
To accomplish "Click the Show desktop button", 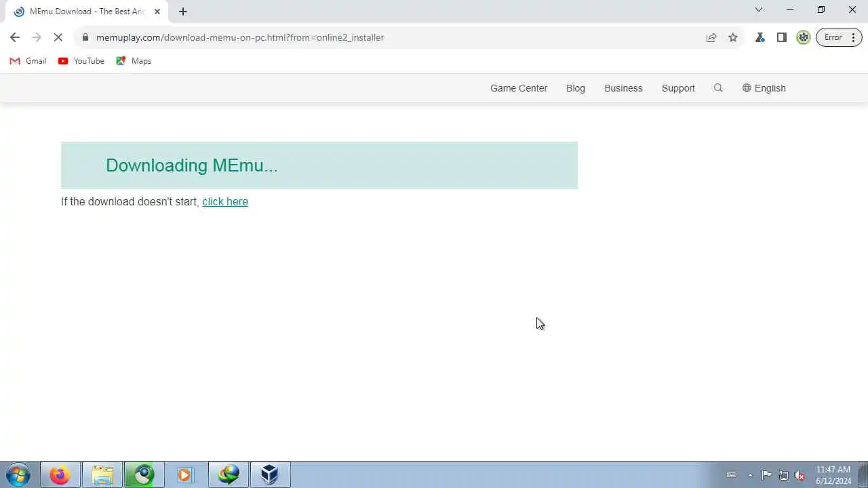I will [x=863, y=474].
